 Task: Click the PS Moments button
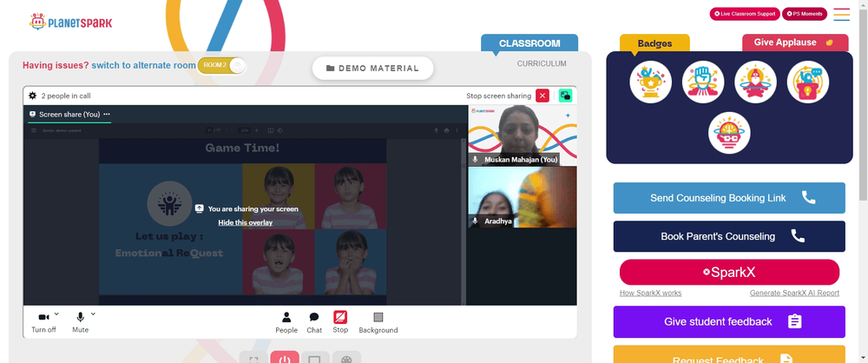(805, 14)
